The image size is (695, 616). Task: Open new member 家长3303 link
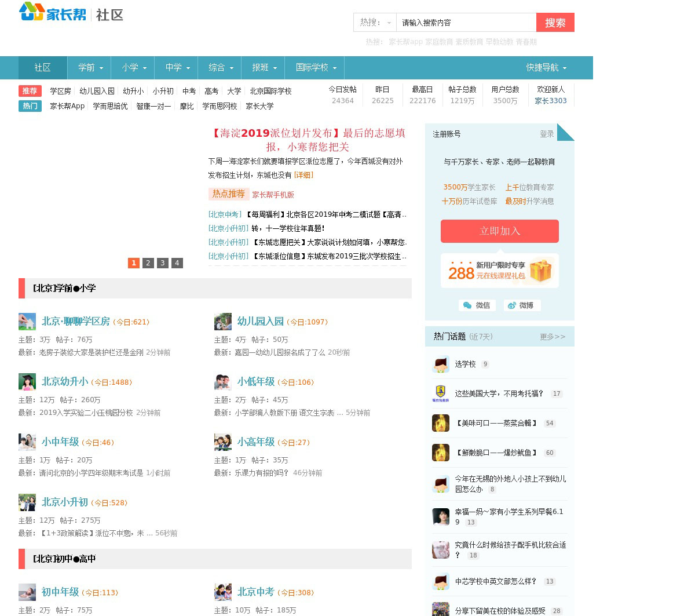point(551,101)
